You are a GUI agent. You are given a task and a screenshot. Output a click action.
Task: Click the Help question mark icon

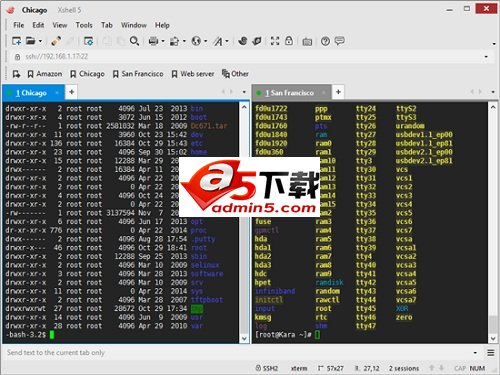click(x=325, y=41)
